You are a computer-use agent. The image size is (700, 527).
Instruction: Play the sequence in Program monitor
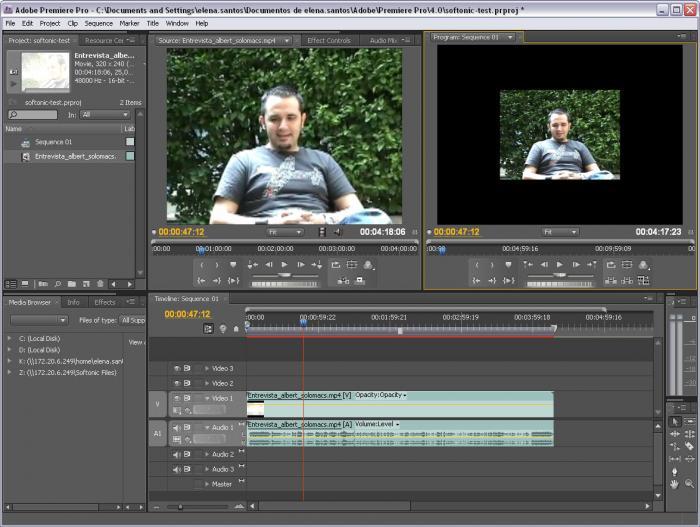click(x=559, y=265)
